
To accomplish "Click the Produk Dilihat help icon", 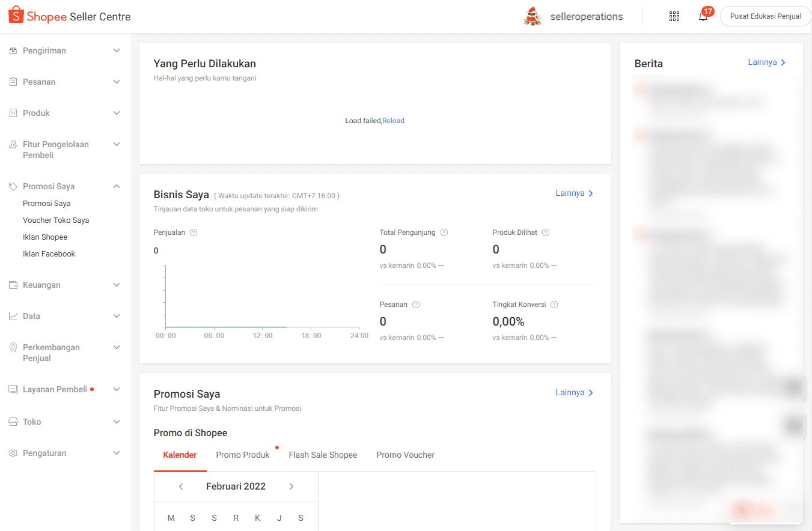I will pos(546,232).
